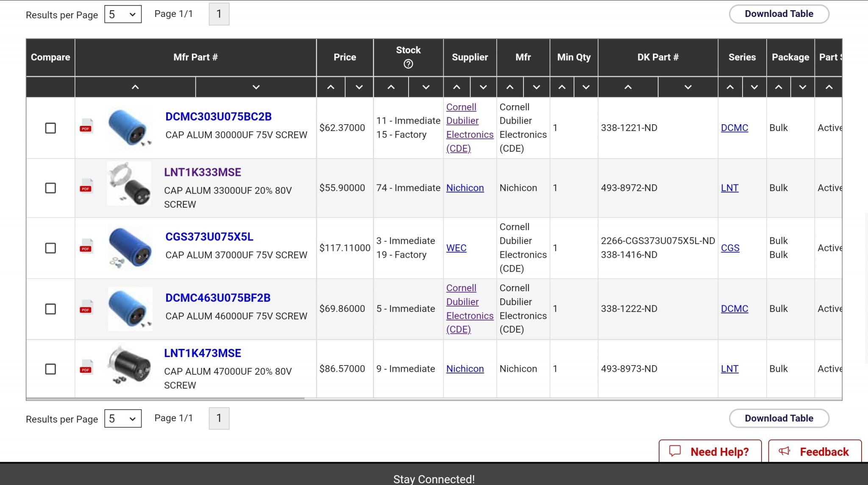Open Cornell Dubilier supplier link for DCMC303U075BC2B
Image resolution: width=868 pixels, height=485 pixels.
(470, 128)
